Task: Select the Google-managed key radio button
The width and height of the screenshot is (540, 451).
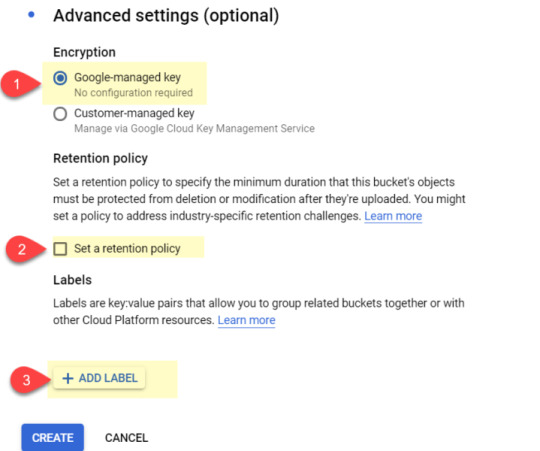Action: [x=60, y=78]
